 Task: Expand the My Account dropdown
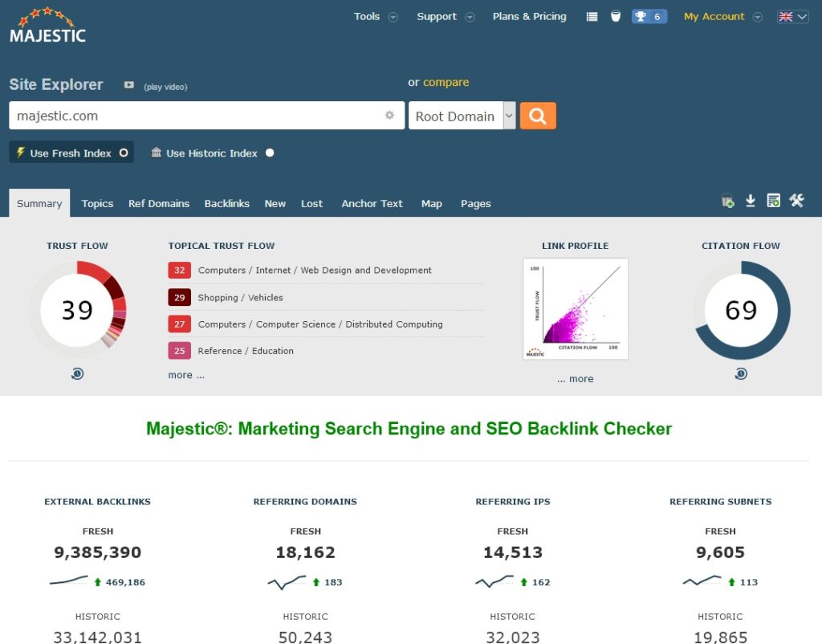723,17
